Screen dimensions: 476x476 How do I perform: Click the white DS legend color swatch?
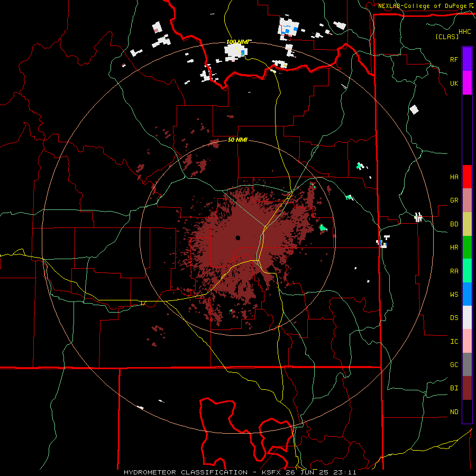coord(467,317)
